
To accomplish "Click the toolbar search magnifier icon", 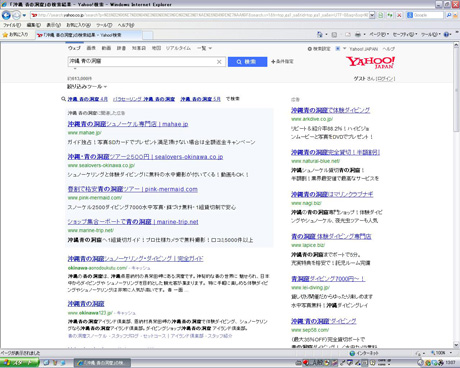I will click(449, 15).
